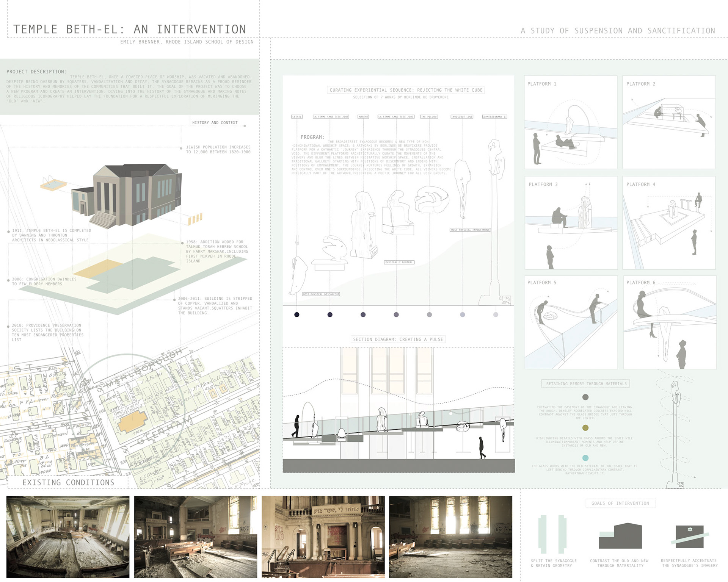
Task: Open the Platform 6 diagram panel
Action: (x=670, y=322)
